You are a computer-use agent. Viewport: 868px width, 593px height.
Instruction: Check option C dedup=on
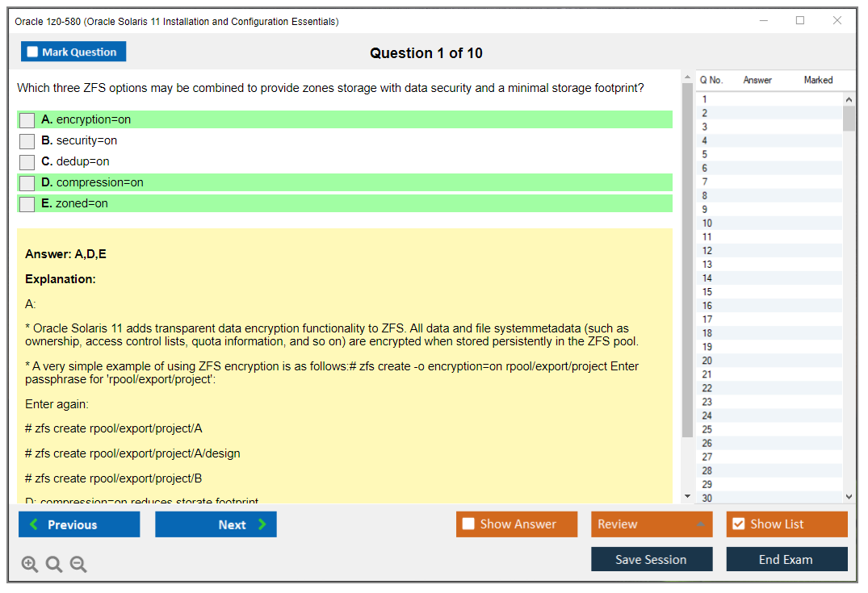coord(27,162)
